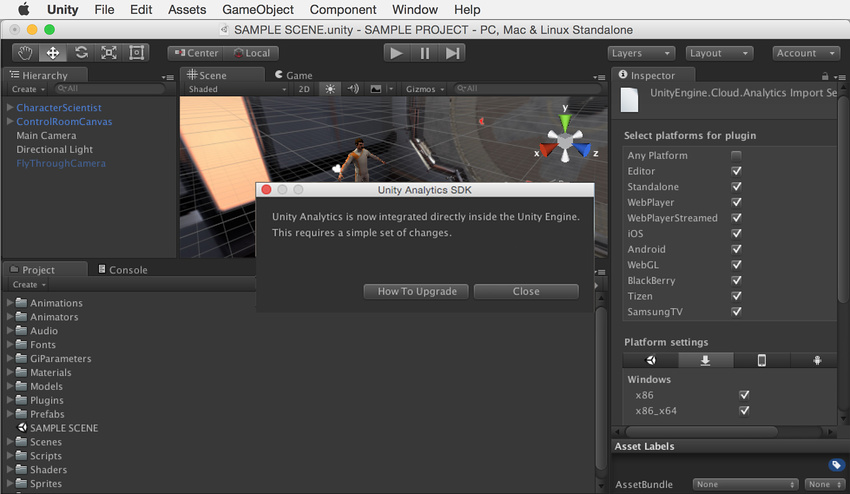The height and width of the screenshot is (494, 850).
Task: Click the Play button
Action: point(397,53)
